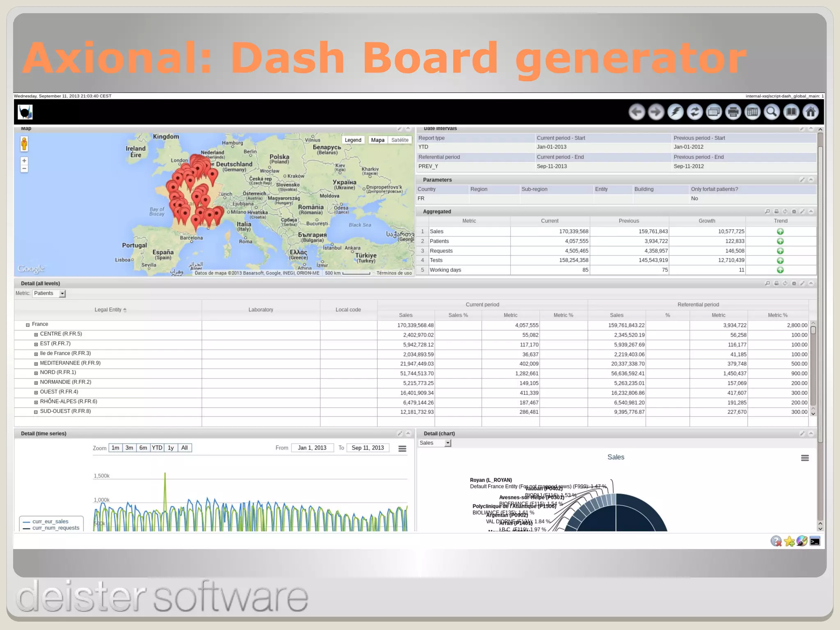Open the terminal console icon

[815, 541]
